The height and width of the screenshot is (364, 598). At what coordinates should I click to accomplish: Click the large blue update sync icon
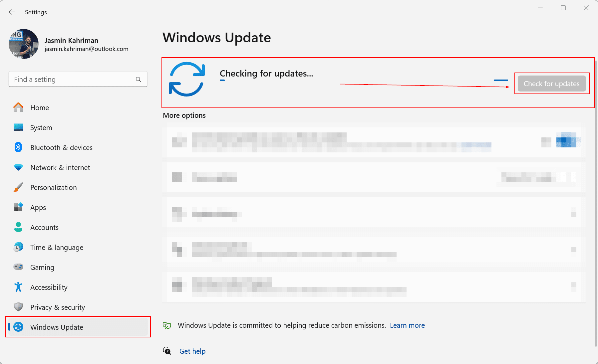click(187, 79)
